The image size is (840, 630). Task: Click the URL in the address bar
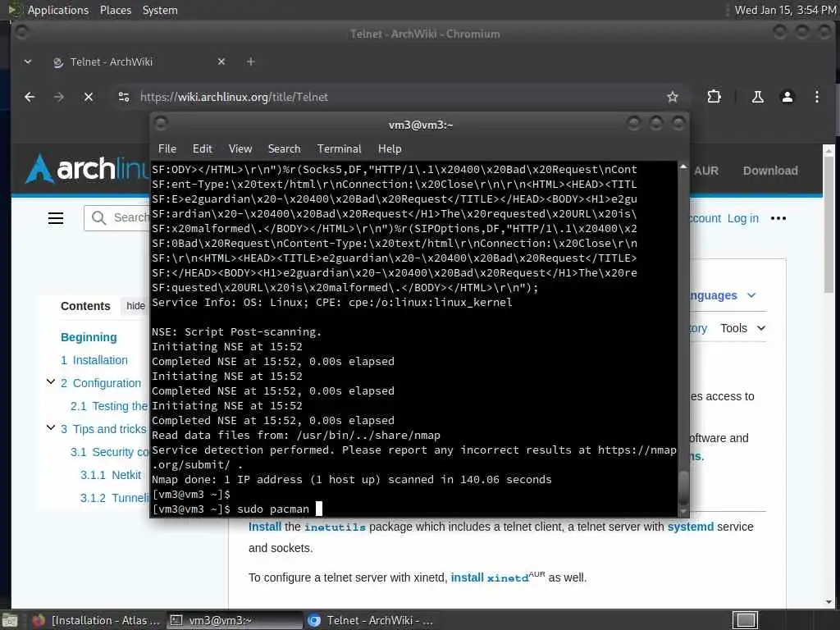pyautogui.click(x=234, y=97)
